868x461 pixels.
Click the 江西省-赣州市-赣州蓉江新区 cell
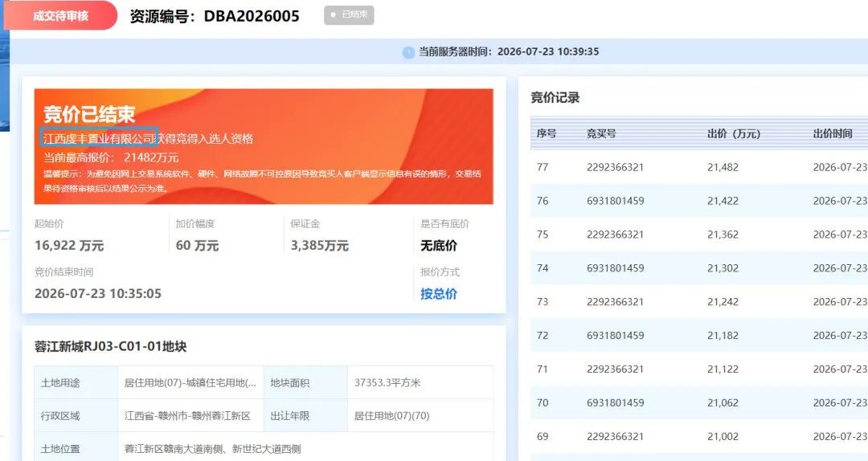pyautogui.click(x=190, y=415)
